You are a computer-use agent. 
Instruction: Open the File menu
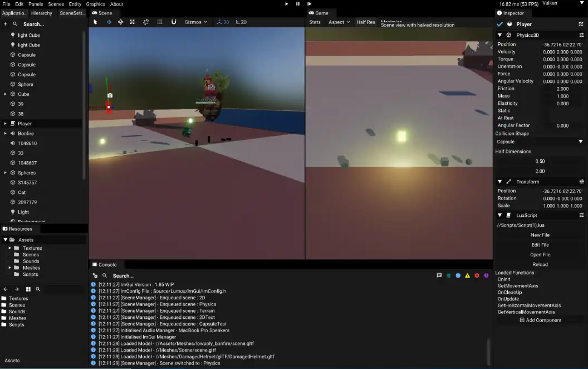6,4
